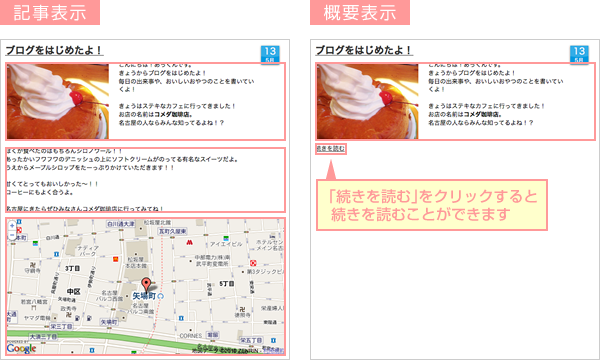This screenshot has height=360, width=600.
Task: Zoom out the map with minus button
Action: tap(12, 235)
